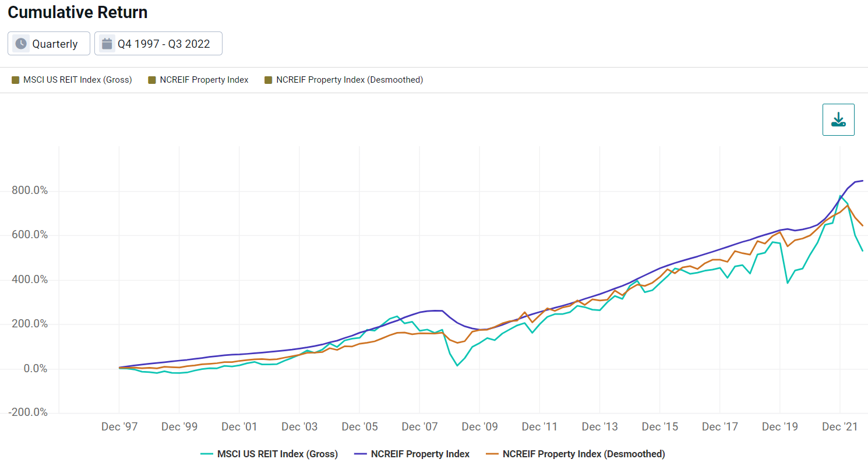Screen dimensions: 868x466
Task: Click the calendar icon beside the date range
Action: click(107, 44)
